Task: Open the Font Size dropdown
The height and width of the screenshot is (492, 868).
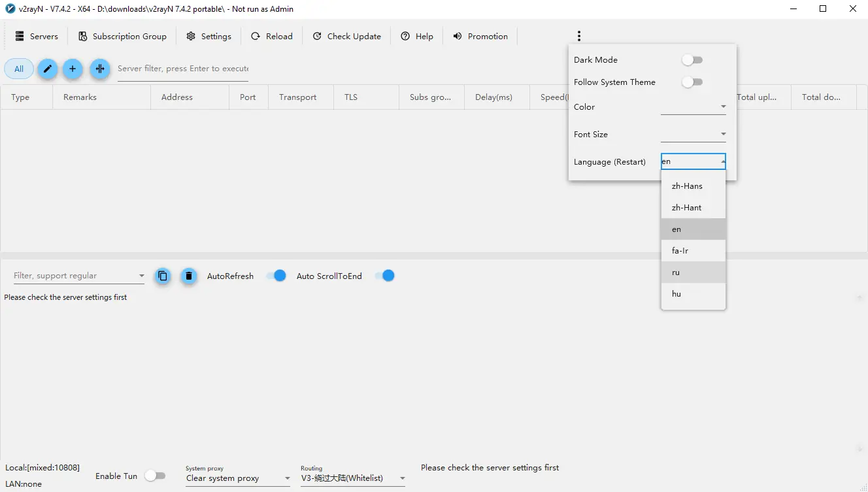Action: (693, 135)
